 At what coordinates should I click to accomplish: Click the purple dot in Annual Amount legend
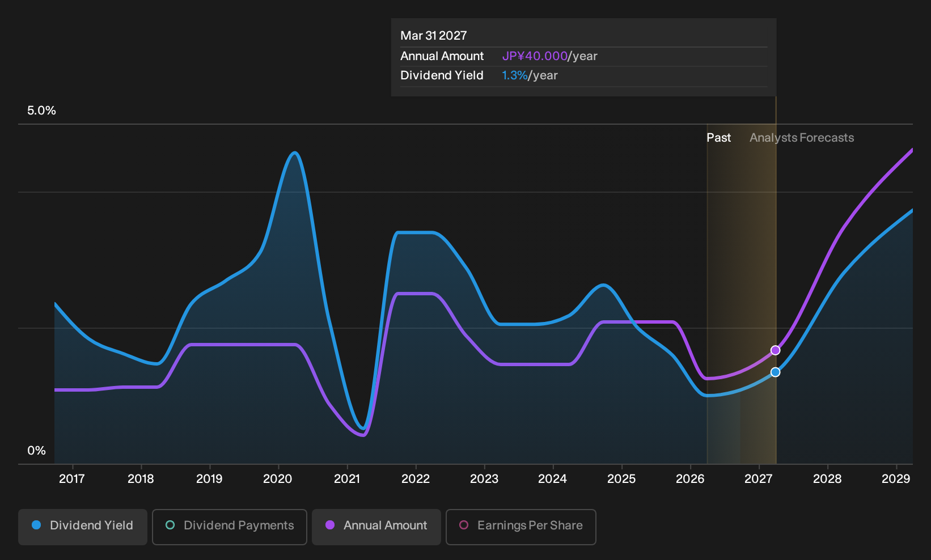point(330,525)
